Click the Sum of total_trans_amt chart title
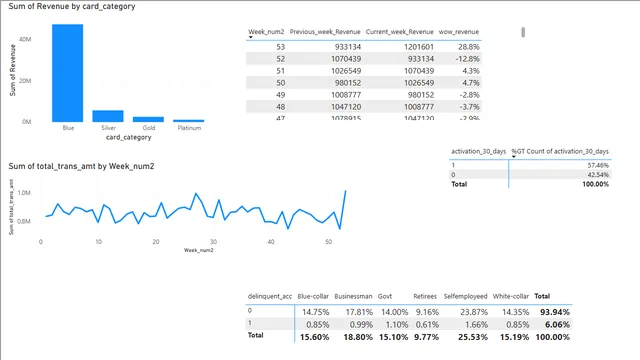 coord(81,166)
